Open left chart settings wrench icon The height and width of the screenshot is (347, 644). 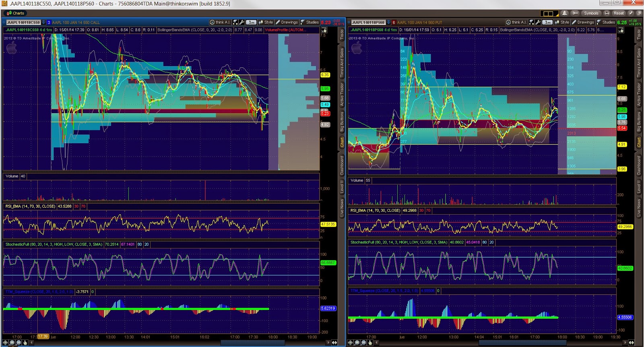(x=242, y=22)
